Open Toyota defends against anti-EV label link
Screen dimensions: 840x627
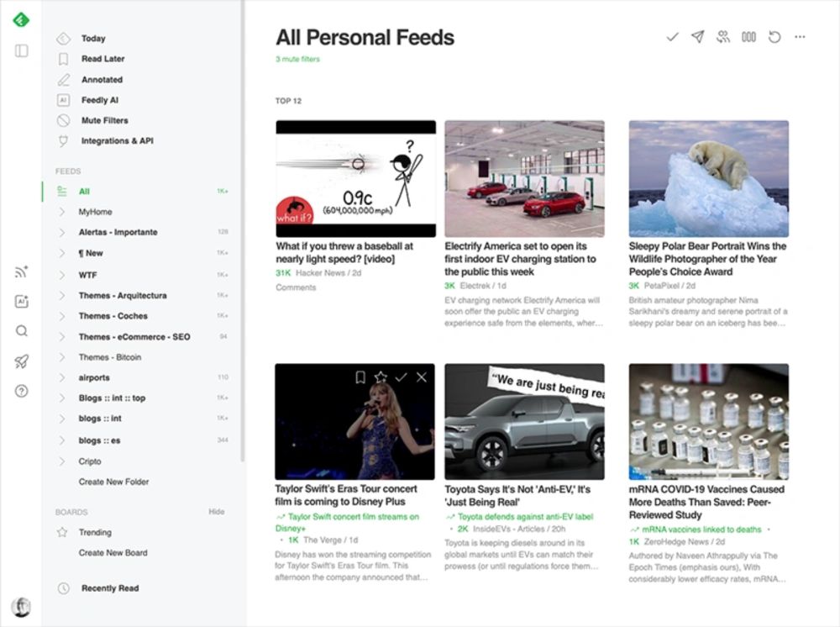coord(525,517)
